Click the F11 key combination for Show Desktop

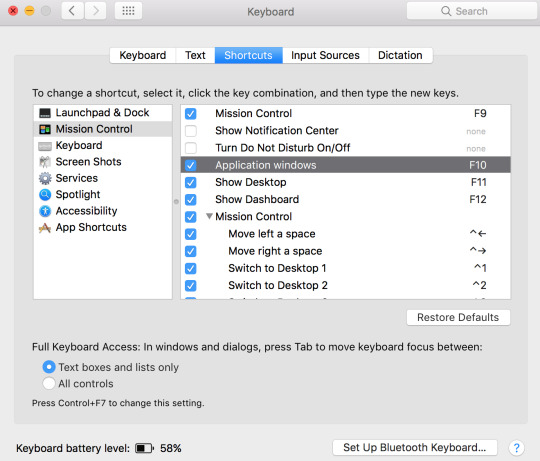point(478,182)
